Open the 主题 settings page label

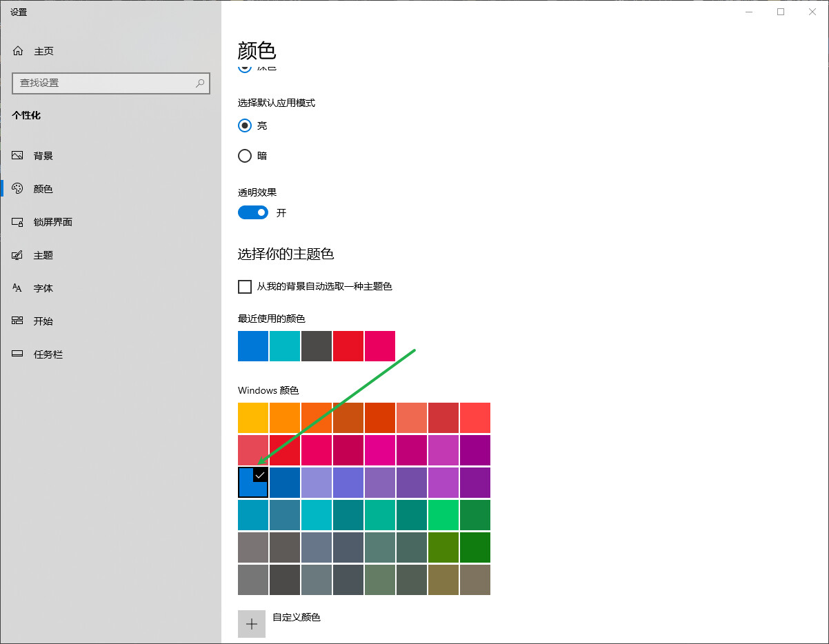coord(43,255)
